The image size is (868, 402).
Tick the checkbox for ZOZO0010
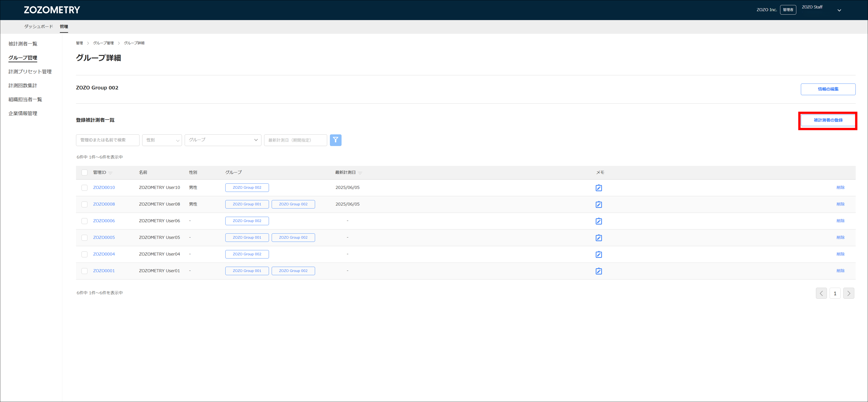84,188
